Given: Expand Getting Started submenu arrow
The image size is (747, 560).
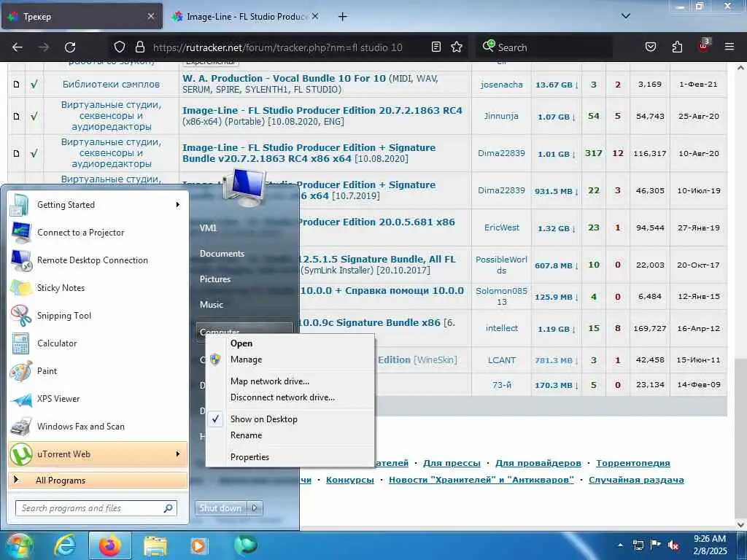Looking at the screenshot, I should [x=178, y=205].
